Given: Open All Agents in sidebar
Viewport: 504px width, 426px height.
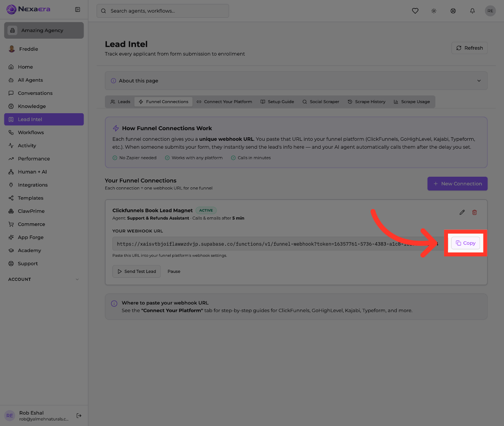Looking at the screenshot, I should (x=44, y=80).
